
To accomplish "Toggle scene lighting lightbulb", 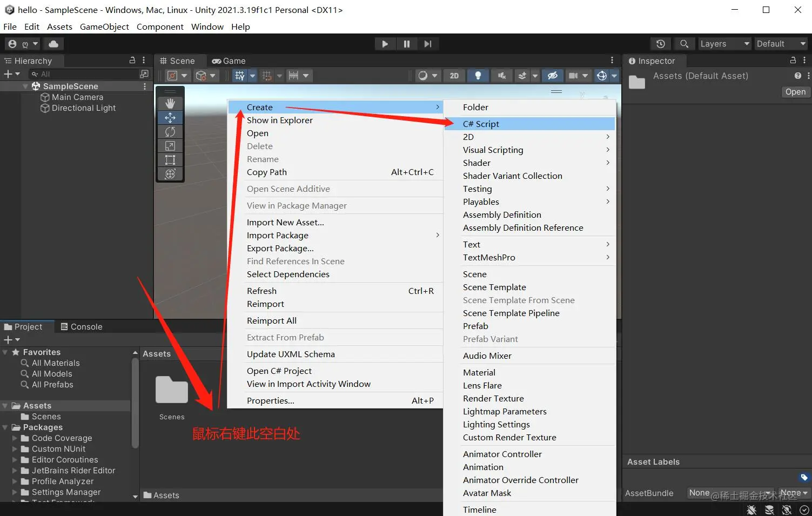I will (x=478, y=76).
